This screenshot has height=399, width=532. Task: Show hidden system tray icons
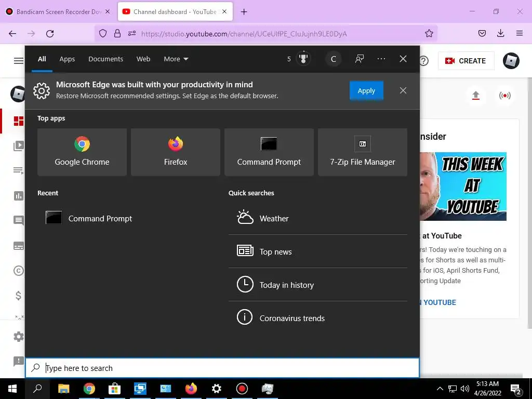tap(440, 389)
